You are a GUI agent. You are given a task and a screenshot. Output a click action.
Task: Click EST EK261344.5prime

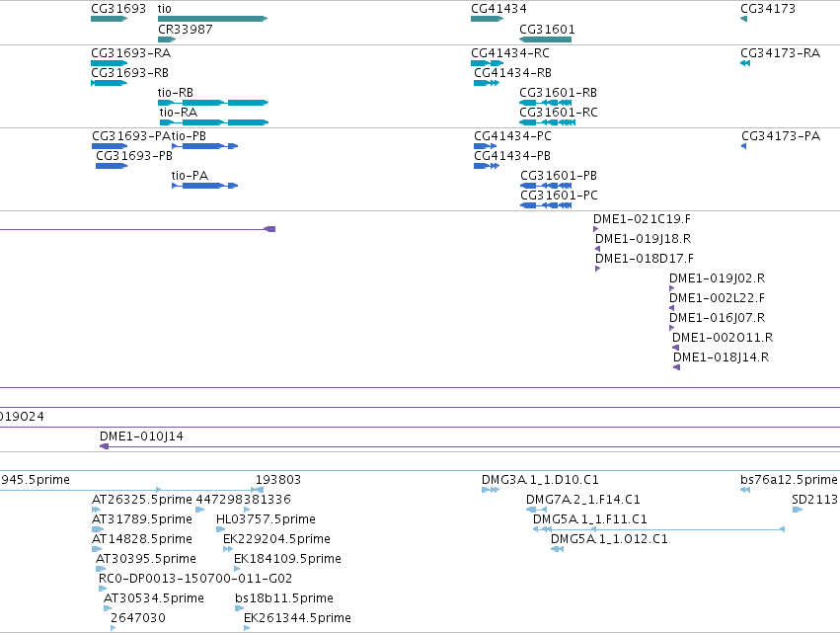297,619
